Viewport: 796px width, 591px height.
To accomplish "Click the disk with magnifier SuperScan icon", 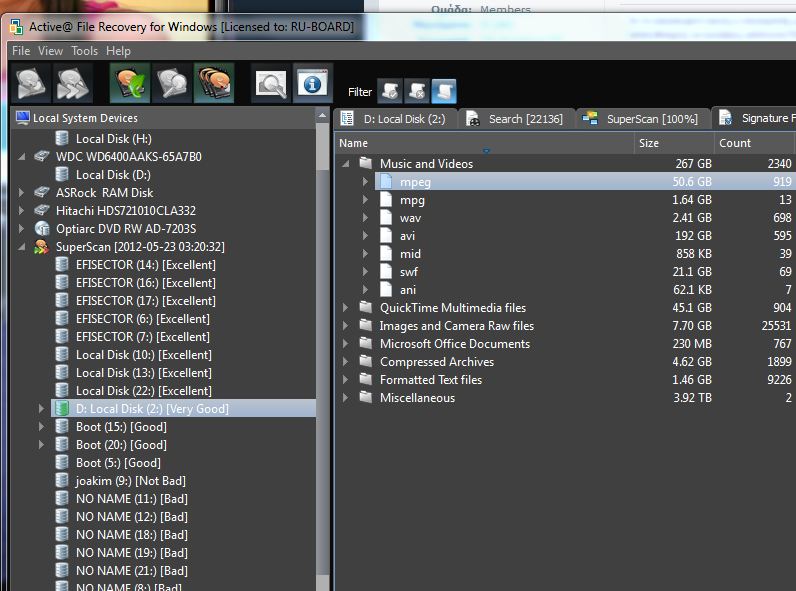I will point(172,83).
